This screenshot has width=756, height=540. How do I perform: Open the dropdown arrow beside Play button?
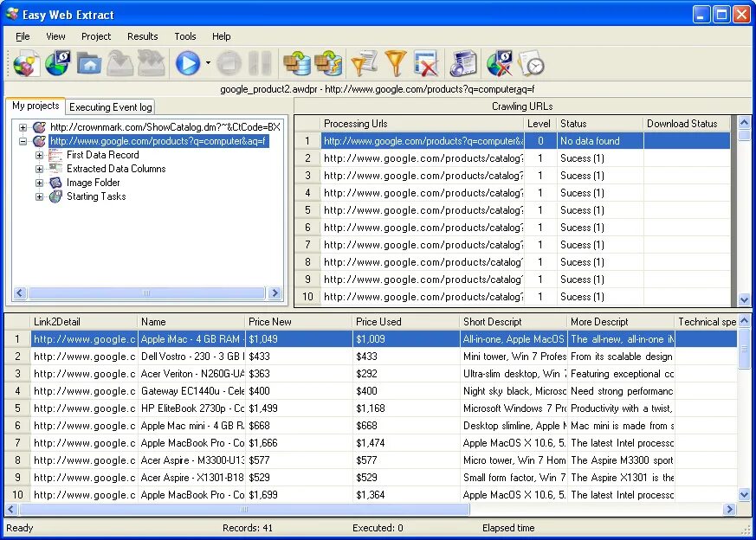(208, 63)
